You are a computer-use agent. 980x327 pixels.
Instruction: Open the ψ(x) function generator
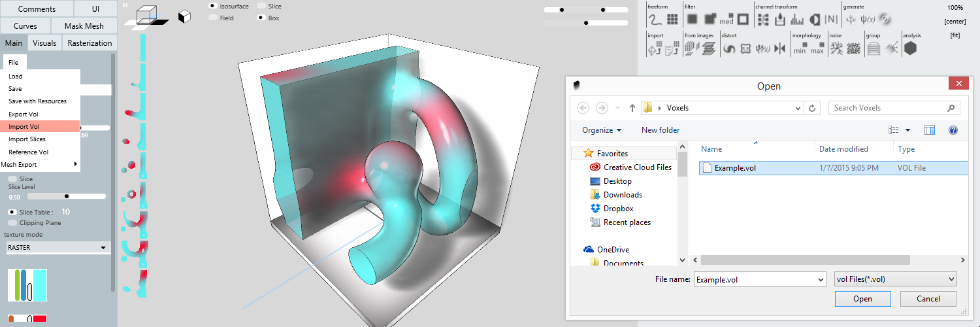point(868,20)
